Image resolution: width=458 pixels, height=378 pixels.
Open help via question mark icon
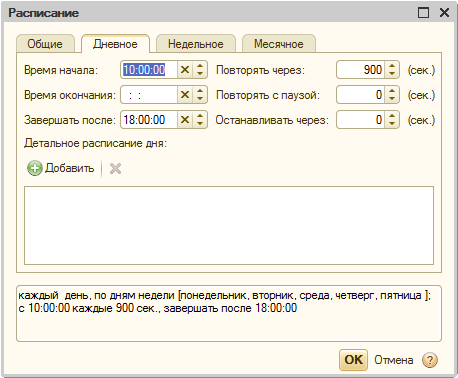(430, 360)
